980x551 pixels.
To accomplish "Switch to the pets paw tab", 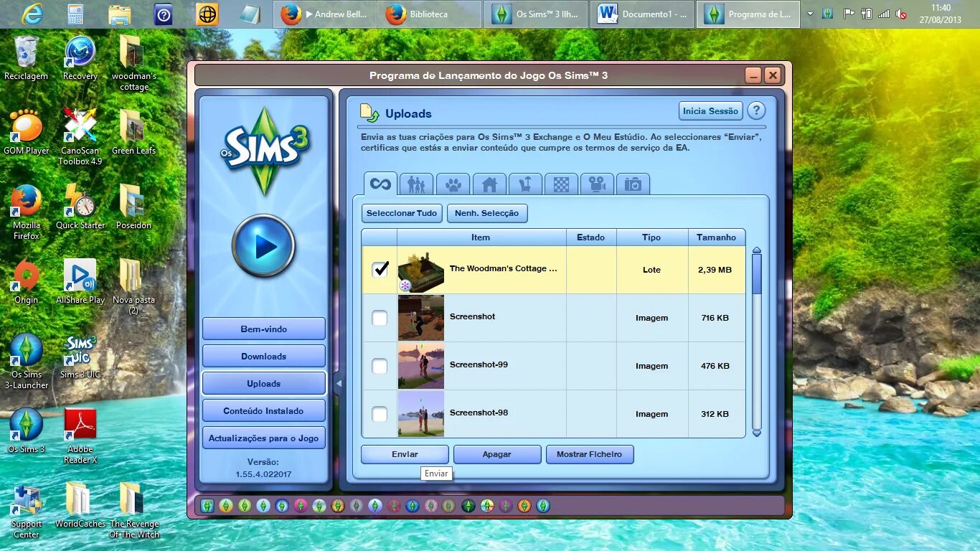I will click(x=453, y=184).
